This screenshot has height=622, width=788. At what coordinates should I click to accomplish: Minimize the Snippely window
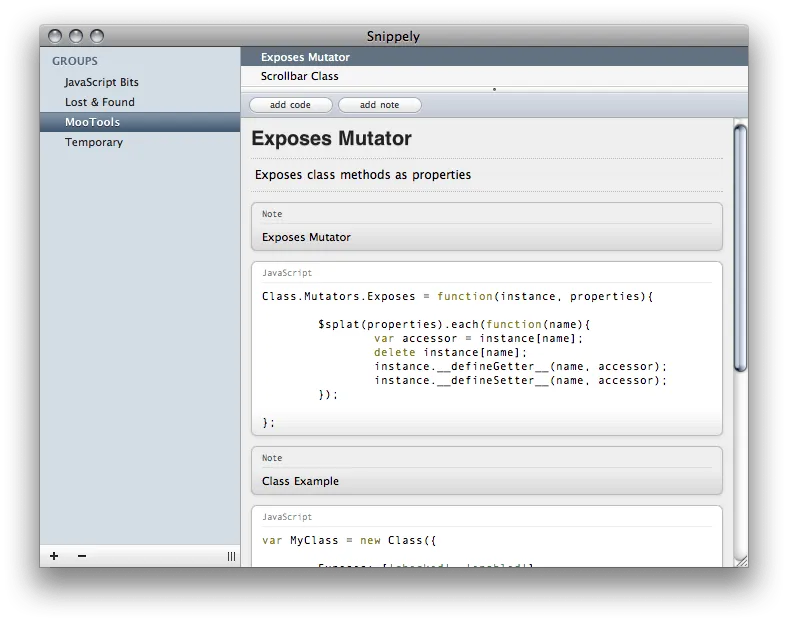point(76,36)
